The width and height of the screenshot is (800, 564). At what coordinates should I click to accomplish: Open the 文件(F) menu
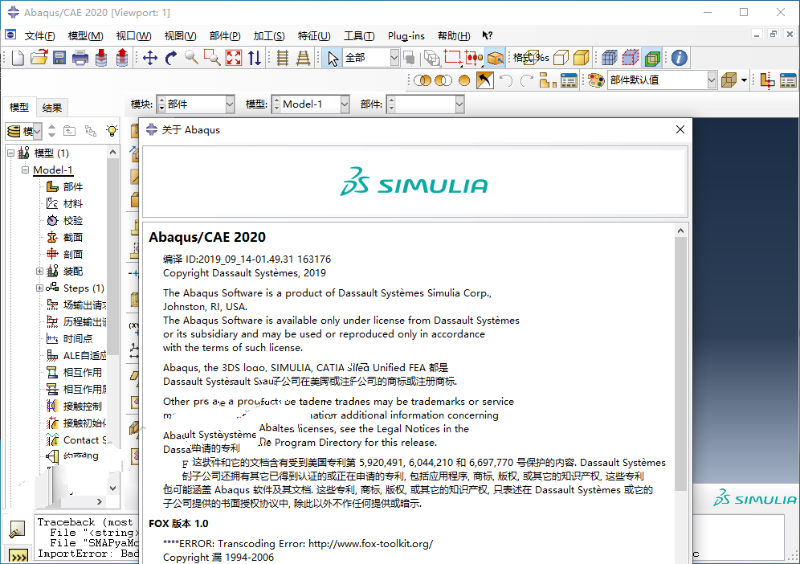(40, 35)
